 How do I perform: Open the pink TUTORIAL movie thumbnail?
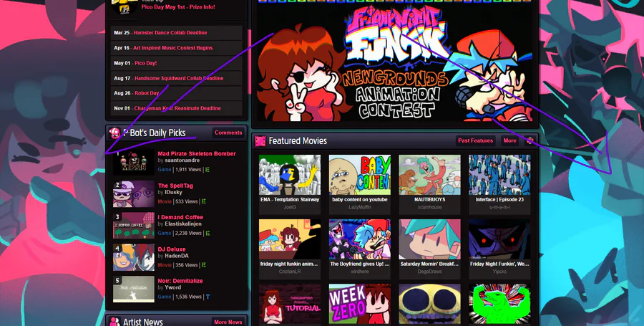[x=290, y=304]
